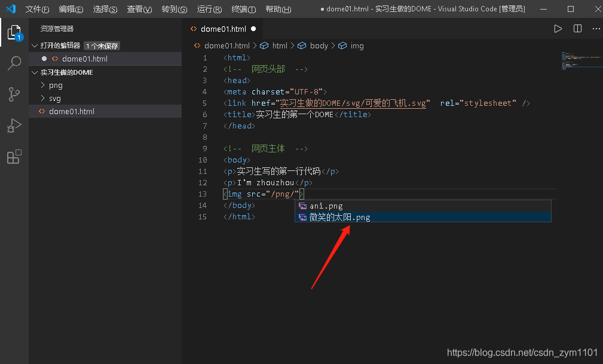
Task: Click the html symbol icon in breadcrumb
Action: coord(264,46)
